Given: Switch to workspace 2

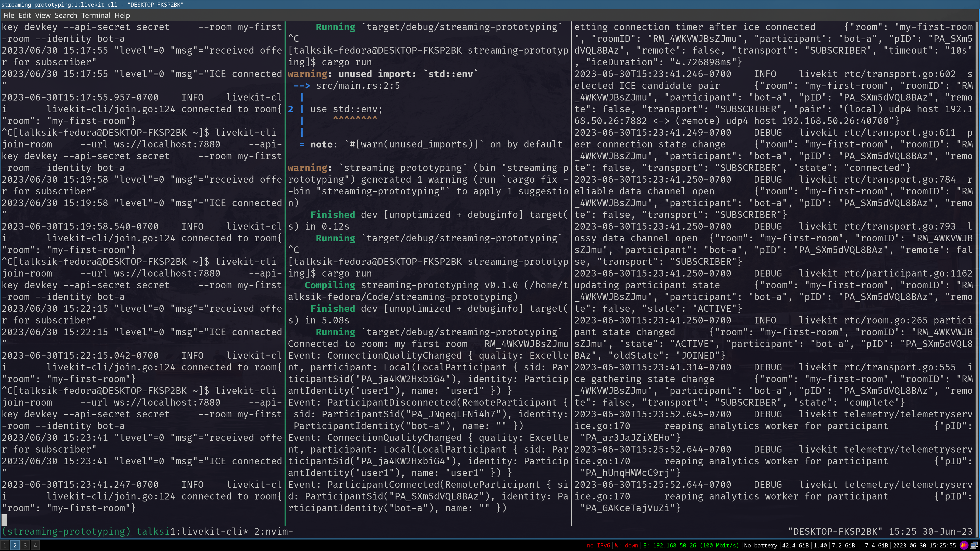Looking at the screenshot, I should tap(15, 545).
